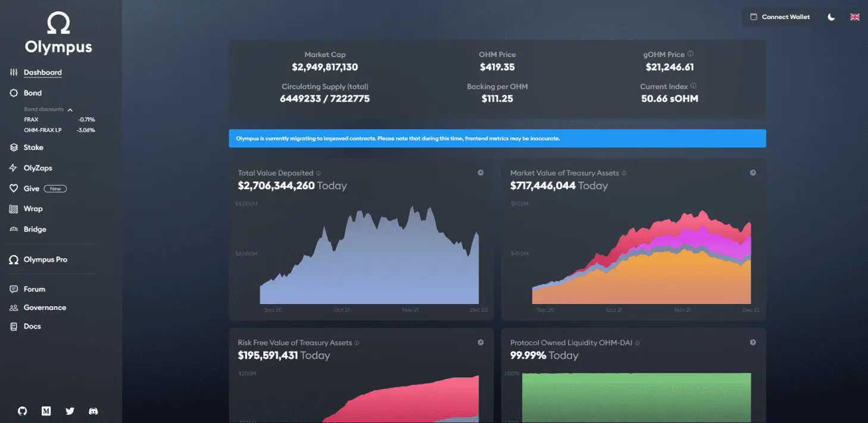Click the Total Value Deposited area chart
868x423 pixels.
[x=369, y=256]
